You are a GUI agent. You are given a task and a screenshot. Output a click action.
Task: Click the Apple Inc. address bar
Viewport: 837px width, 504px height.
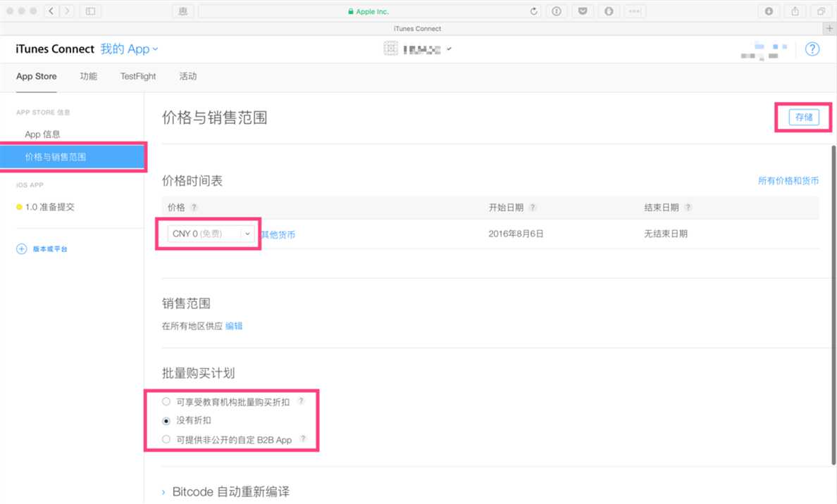coord(368,11)
